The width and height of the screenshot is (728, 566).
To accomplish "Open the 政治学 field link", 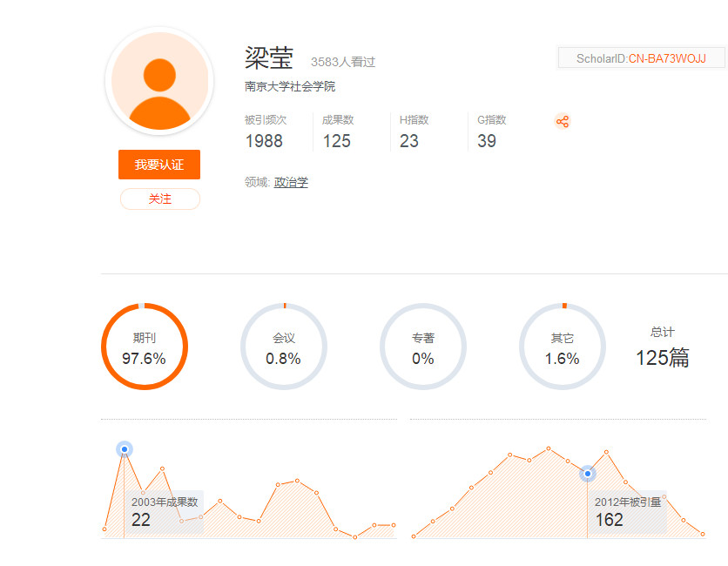I will [x=291, y=183].
